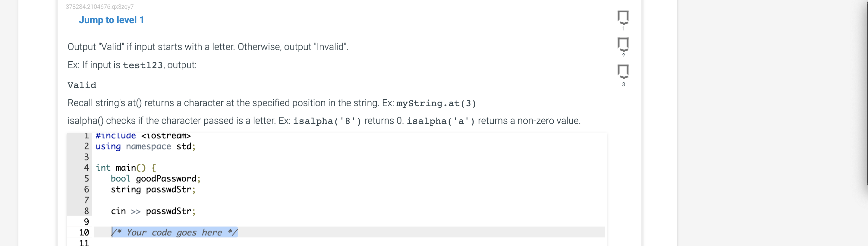Click the string passwdStr declaration

(153, 189)
